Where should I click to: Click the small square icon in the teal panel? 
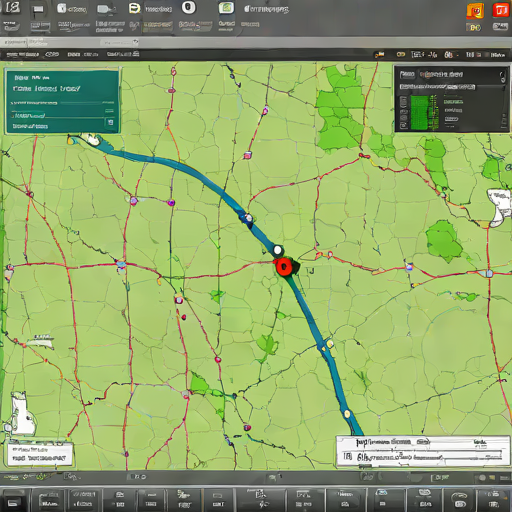(110, 122)
